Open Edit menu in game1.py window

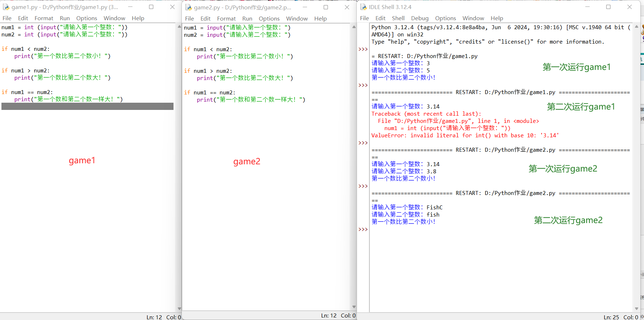click(23, 18)
